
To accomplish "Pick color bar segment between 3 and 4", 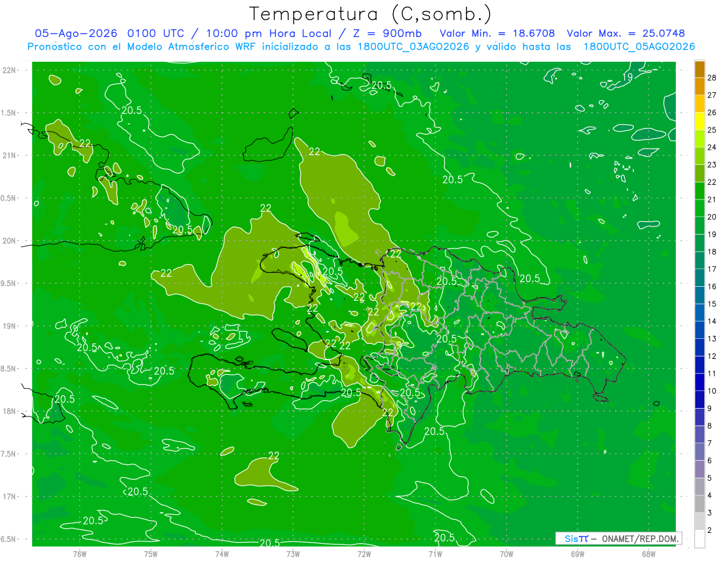I will point(699,504).
